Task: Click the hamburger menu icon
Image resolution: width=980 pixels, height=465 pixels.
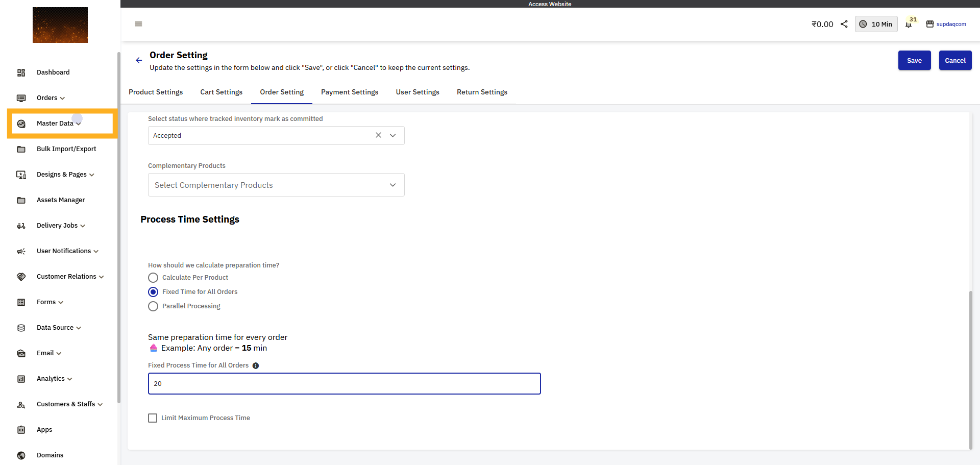Action: click(x=138, y=24)
